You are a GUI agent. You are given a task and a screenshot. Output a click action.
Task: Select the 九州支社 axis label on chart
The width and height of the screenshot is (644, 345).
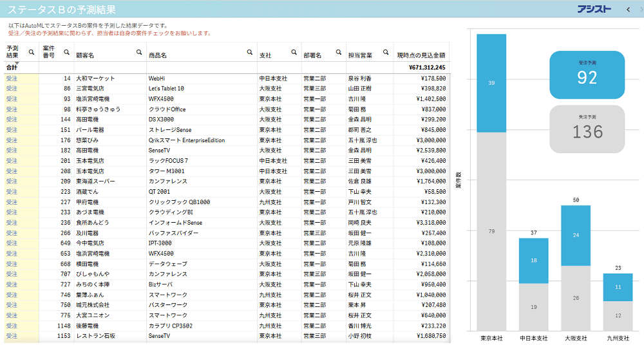tap(617, 338)
